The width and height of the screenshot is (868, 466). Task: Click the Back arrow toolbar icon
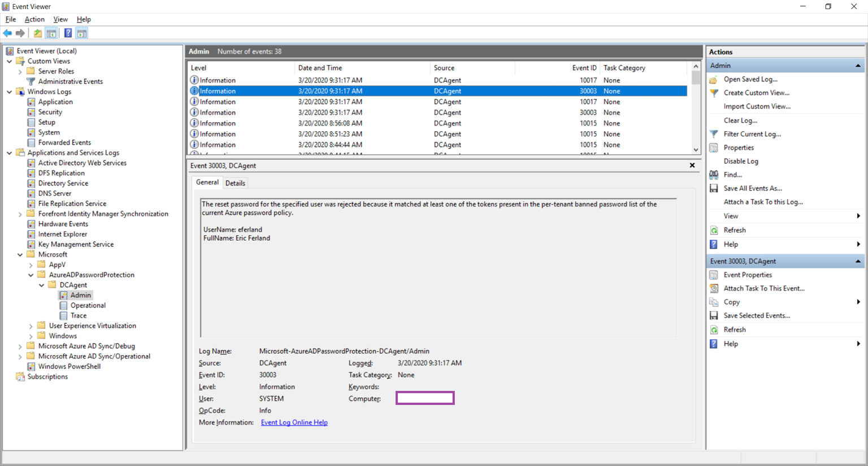pyautogui.click(x=7, y=33)
